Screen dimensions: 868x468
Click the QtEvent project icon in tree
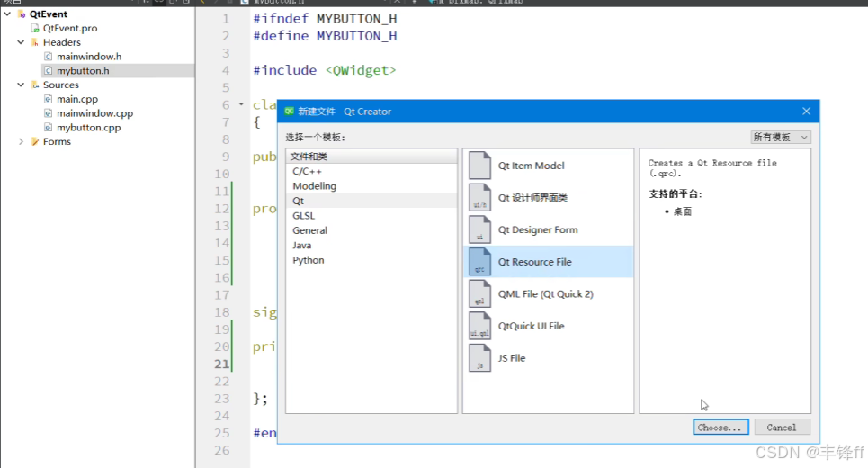pos(22,13)
